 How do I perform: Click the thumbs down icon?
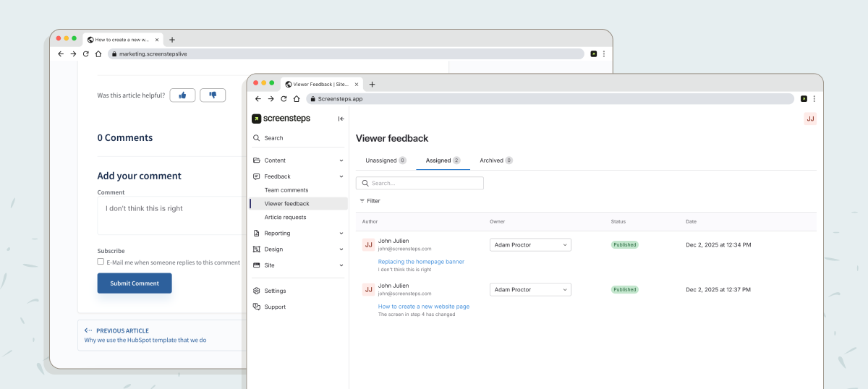(213, 95)
